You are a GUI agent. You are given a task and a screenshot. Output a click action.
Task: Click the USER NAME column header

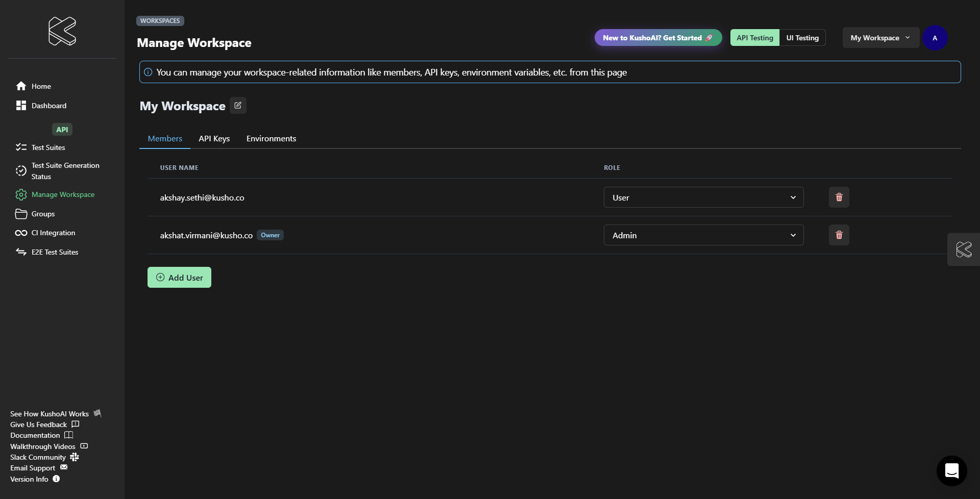(x=179, y=167)
